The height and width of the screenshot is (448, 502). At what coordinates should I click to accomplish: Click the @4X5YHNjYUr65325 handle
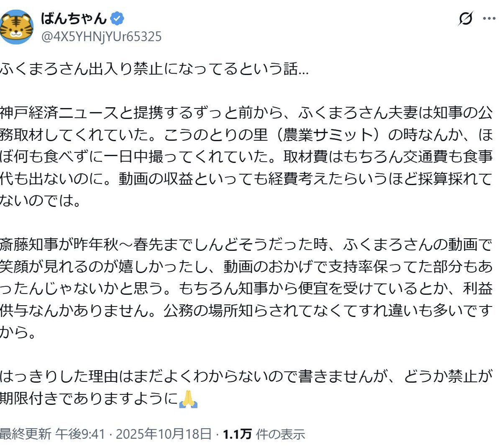101,37
